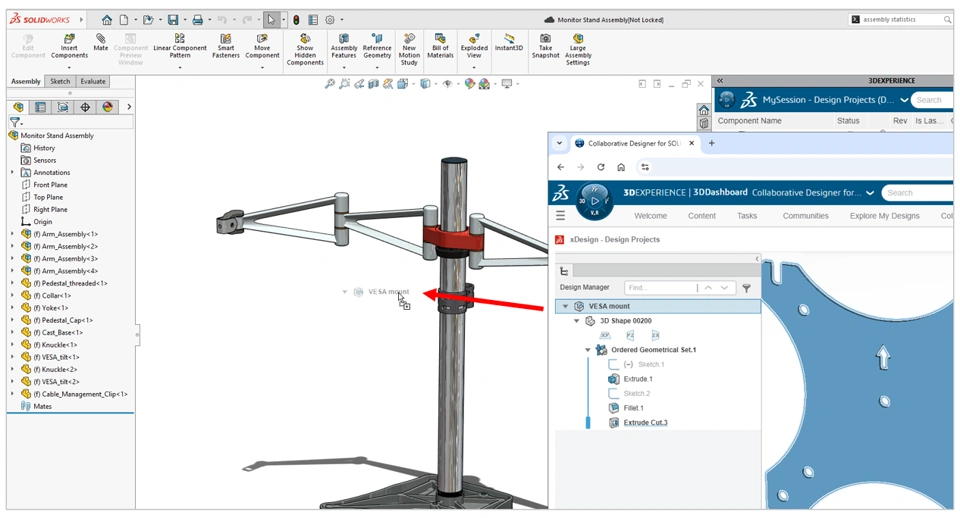Open the Tasks tab in 3DDashboard
The height and width of the screenshot is (518, 960).
(747, 216)
